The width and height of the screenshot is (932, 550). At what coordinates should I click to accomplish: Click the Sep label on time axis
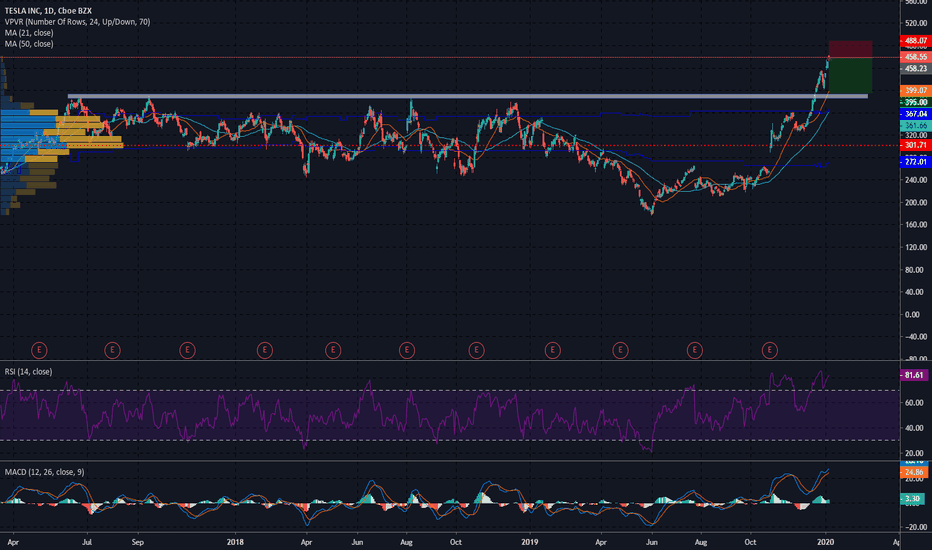pos(137,542)
